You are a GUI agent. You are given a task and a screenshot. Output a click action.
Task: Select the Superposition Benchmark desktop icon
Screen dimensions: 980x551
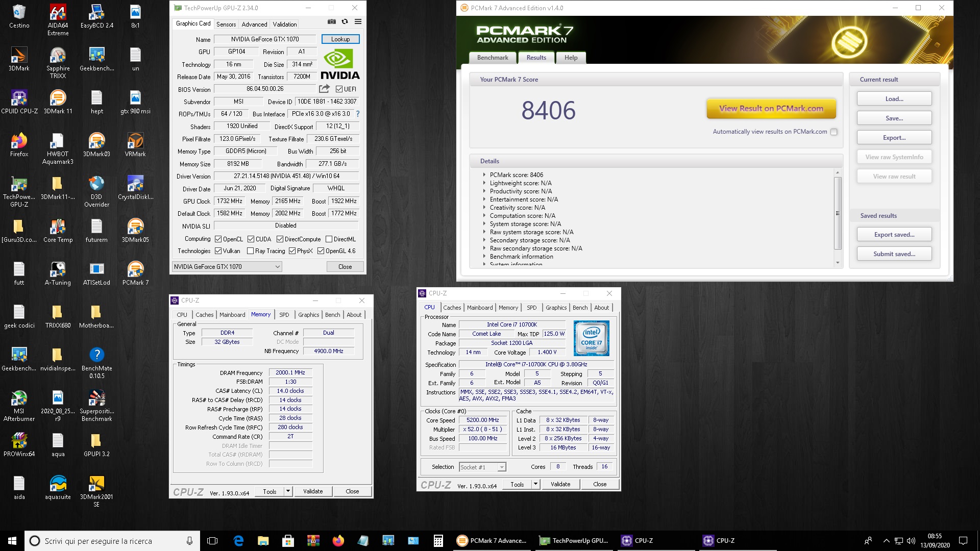(96, 406)
